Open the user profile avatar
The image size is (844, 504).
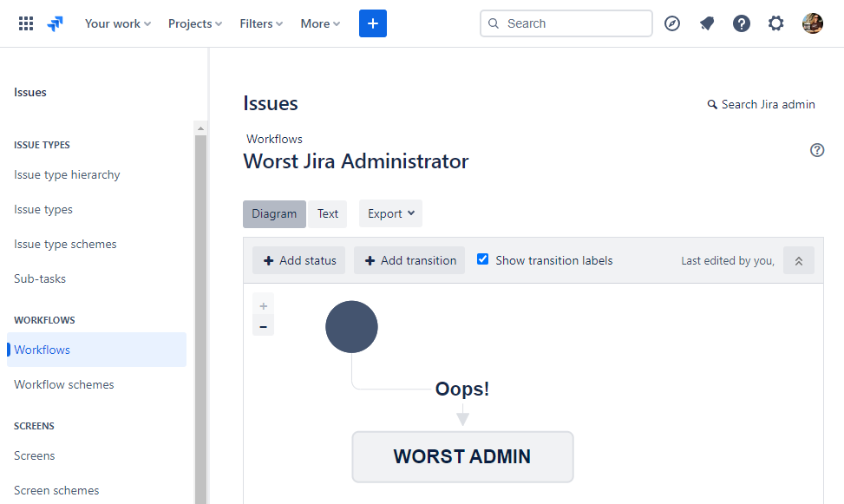[x=813, y=23]
